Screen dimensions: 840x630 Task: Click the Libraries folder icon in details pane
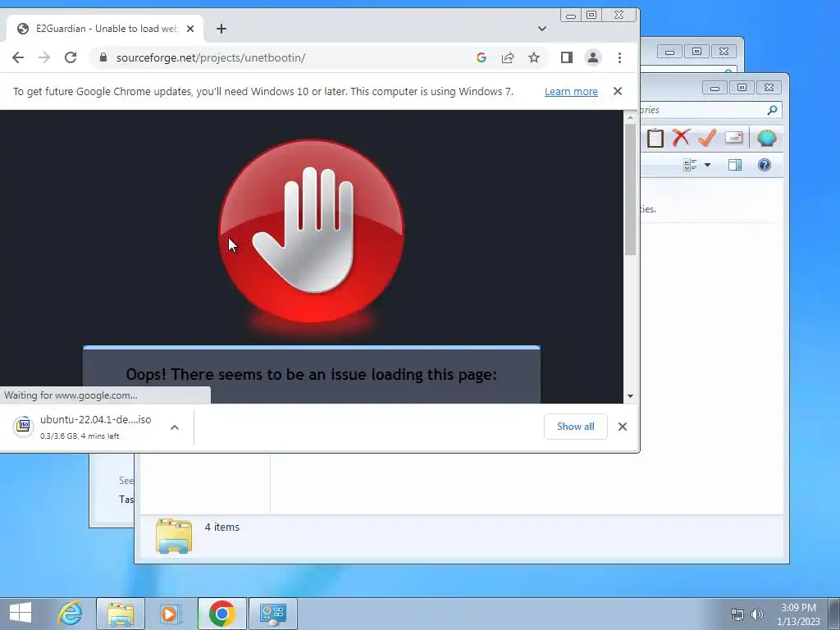(x=174, y=536)
